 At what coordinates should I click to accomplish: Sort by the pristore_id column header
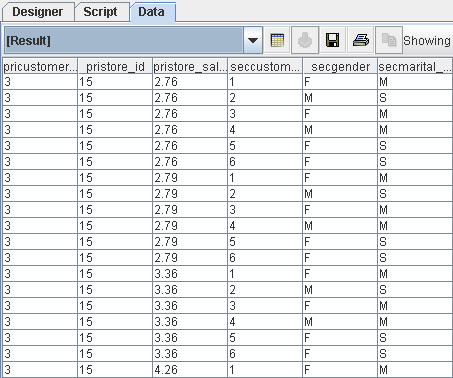(115, 66)
